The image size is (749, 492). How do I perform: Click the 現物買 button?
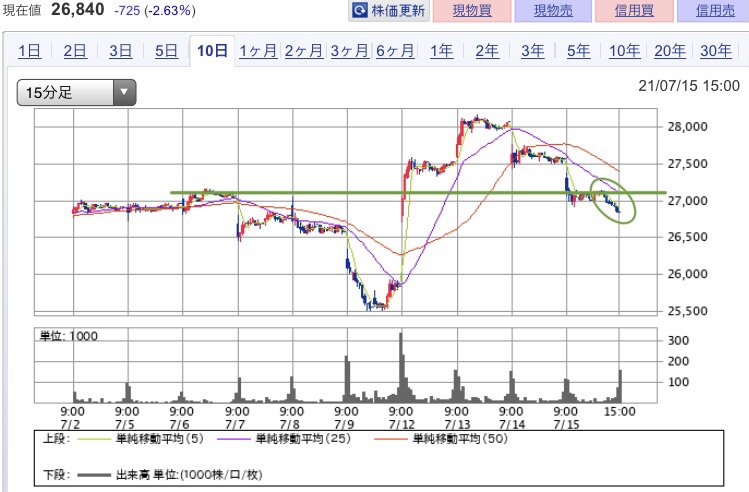coord(472,11)
